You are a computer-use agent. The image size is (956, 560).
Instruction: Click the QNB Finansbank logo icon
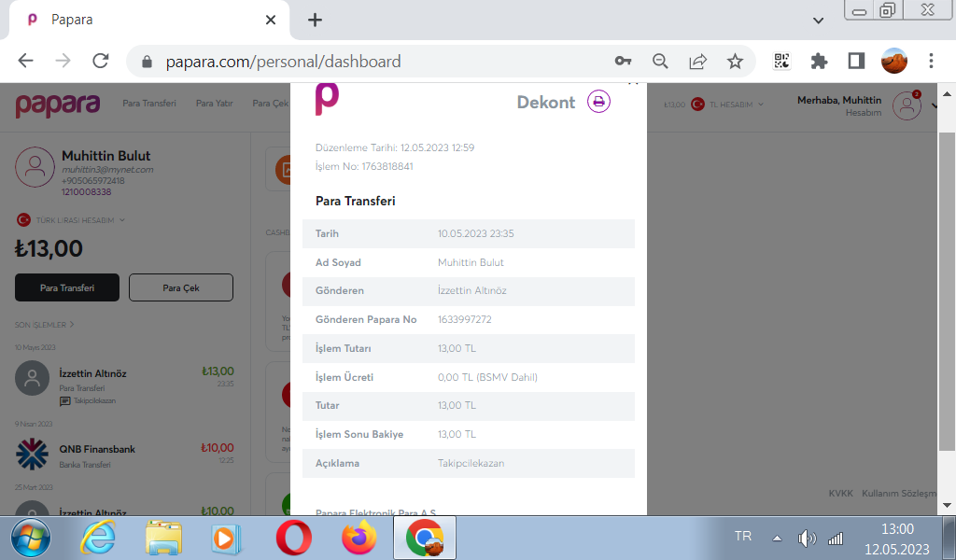click(32, 455)
